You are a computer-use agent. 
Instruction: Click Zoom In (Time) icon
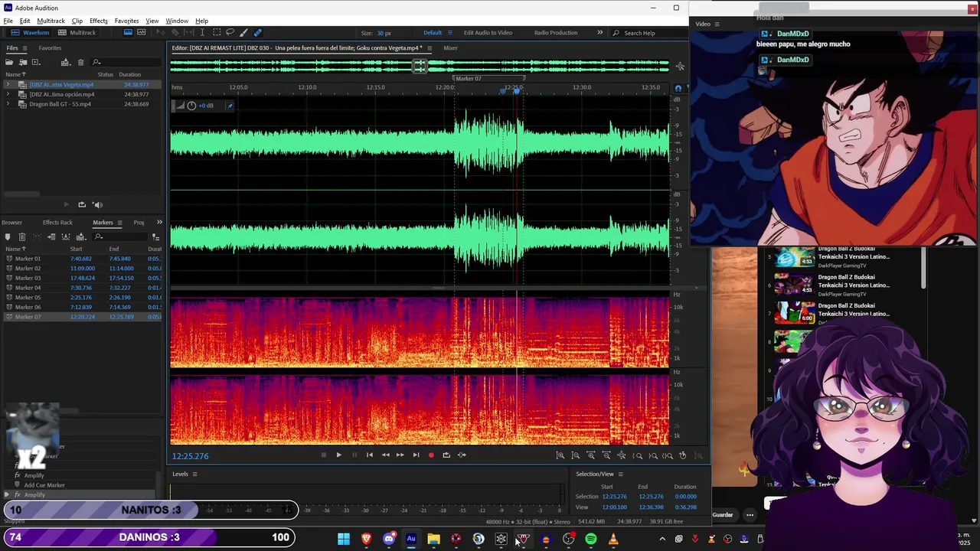pyautogui.click(x=590, y=455)
